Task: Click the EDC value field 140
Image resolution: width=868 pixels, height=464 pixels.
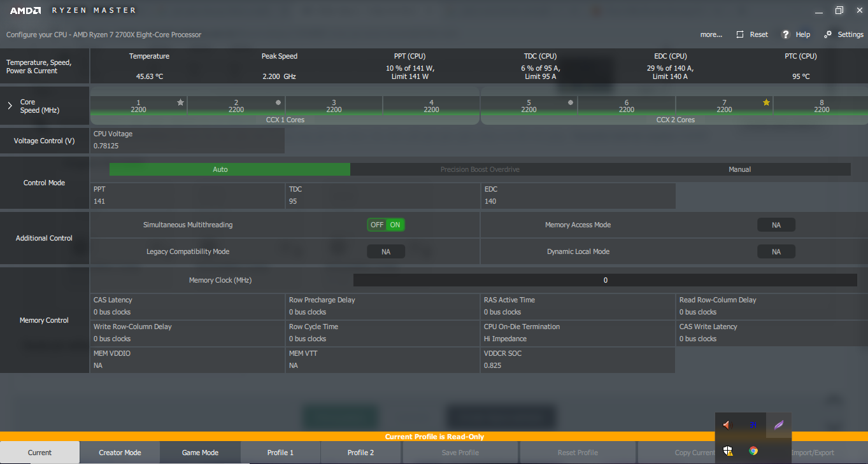Action: (x=578, y=195)
